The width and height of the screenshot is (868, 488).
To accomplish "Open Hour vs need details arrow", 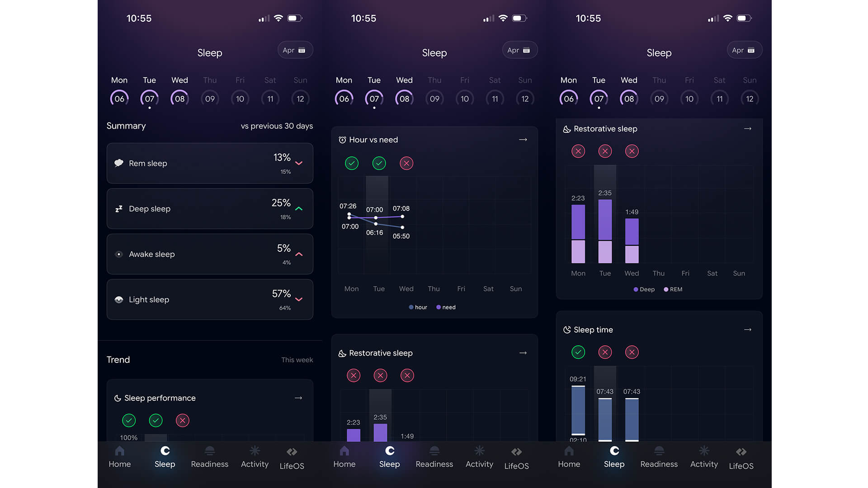I will pyautogui.click(x=523, y=140).
